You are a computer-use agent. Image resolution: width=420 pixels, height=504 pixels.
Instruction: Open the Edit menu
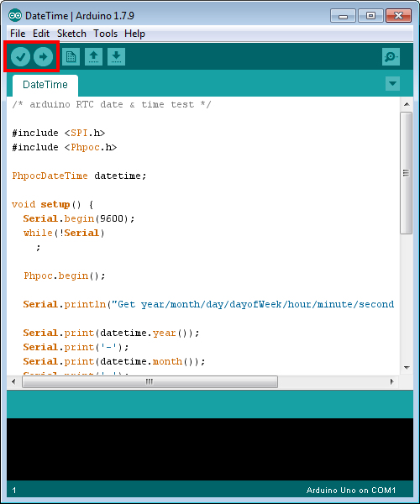41,34
